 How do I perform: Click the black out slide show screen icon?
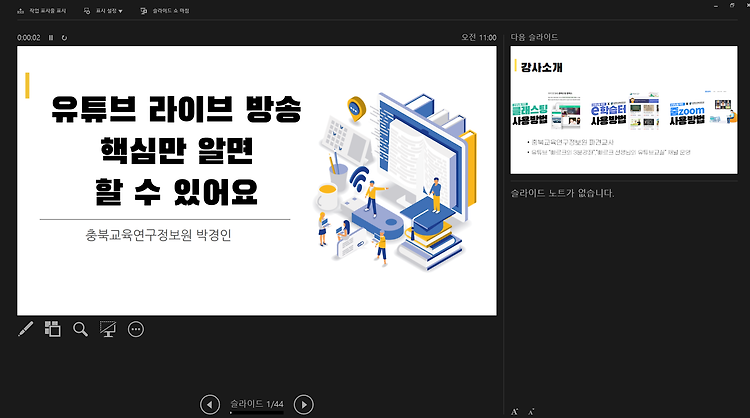point(108,329)
